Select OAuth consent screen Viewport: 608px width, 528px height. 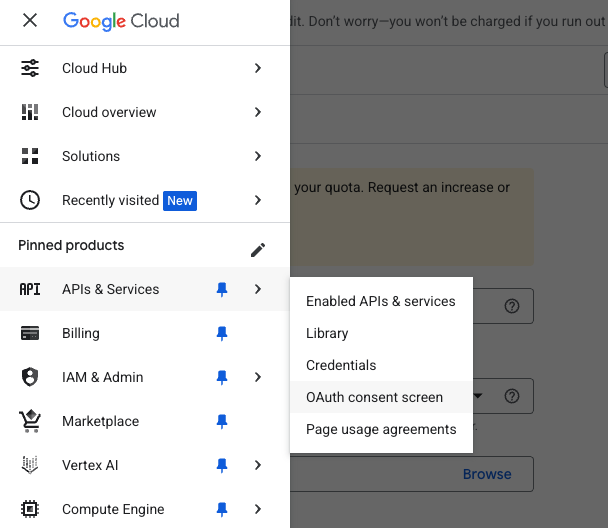click(381, 397)
